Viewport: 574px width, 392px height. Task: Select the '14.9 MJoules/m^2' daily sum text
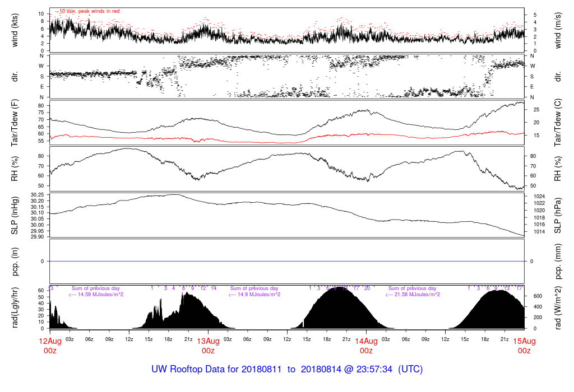coord(254,295)
